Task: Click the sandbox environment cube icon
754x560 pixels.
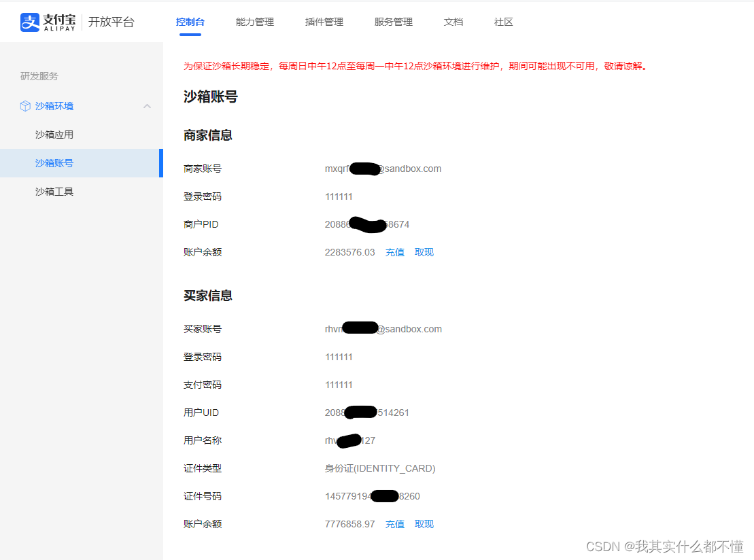Action: pyautogui.click(x=25, y=106)
